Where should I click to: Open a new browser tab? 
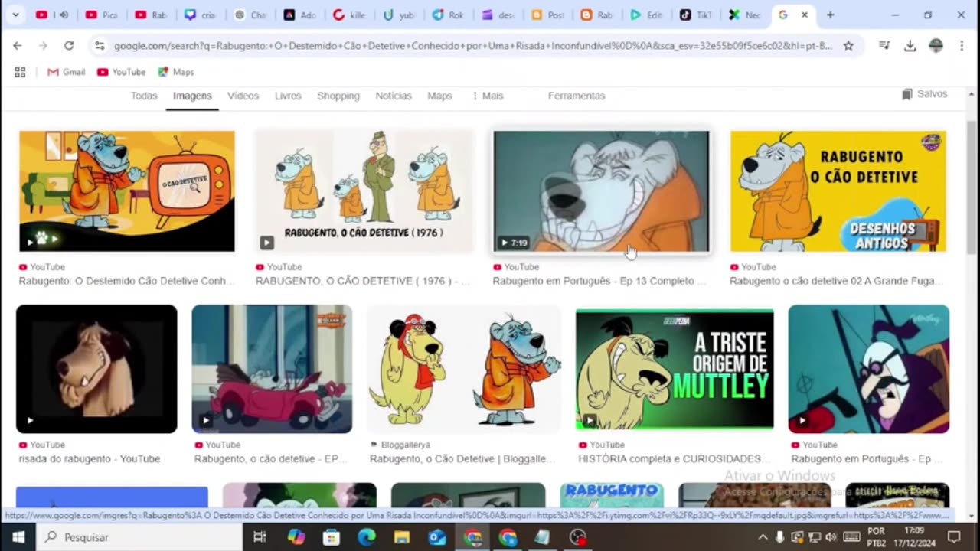830,15
